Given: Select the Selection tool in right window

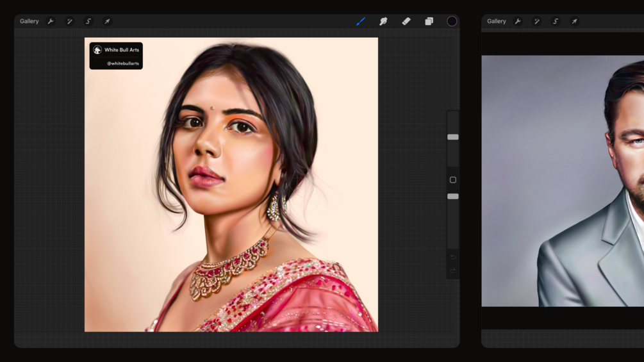Looking at the screenshot, I should pyautogui.click(x=556, y=21).
